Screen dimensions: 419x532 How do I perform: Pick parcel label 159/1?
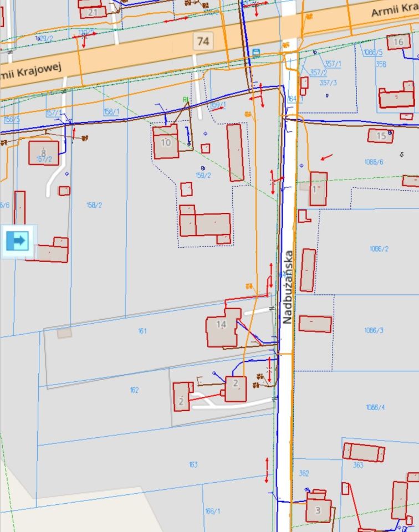click(218, 105)
